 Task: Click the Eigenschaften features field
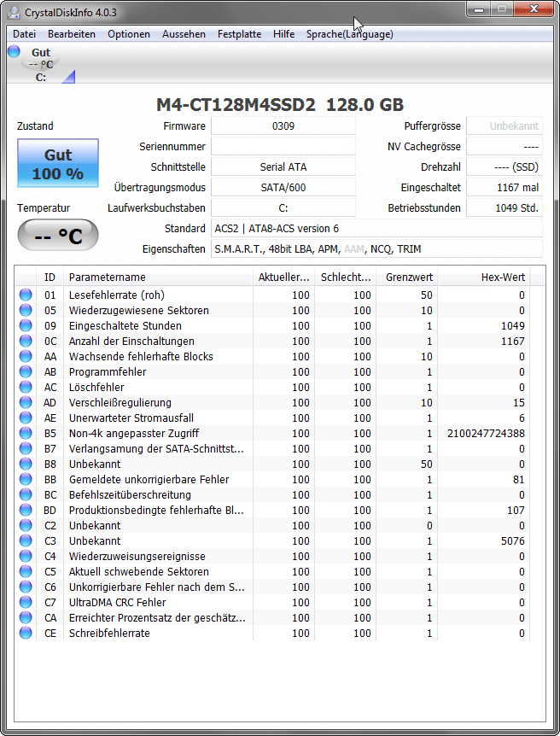(376, 249)
